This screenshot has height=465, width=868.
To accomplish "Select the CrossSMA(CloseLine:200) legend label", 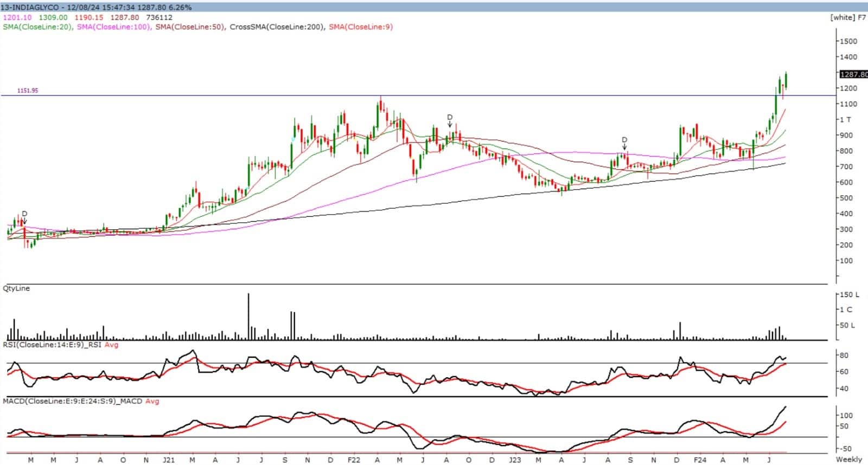I will click(x=277, y=27).
